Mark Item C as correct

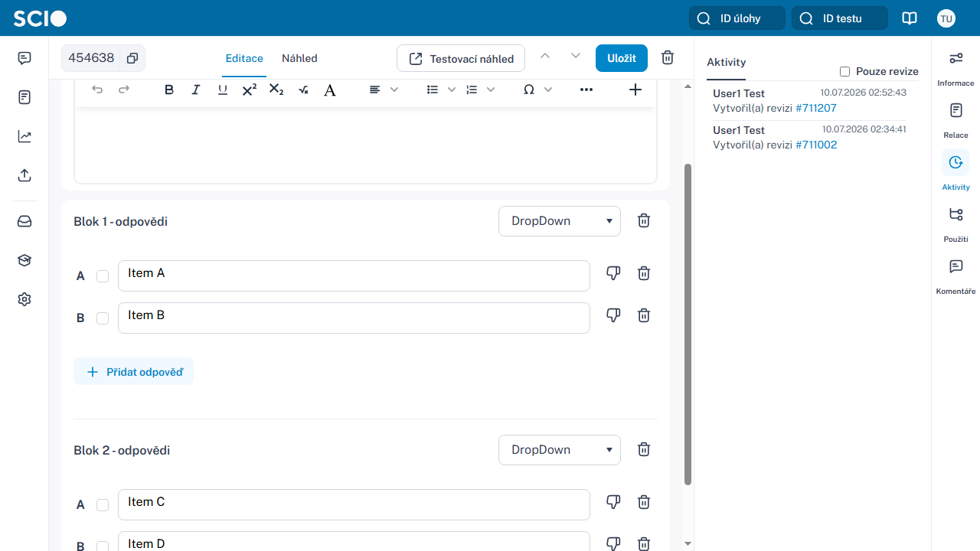[x=103, y=505]
